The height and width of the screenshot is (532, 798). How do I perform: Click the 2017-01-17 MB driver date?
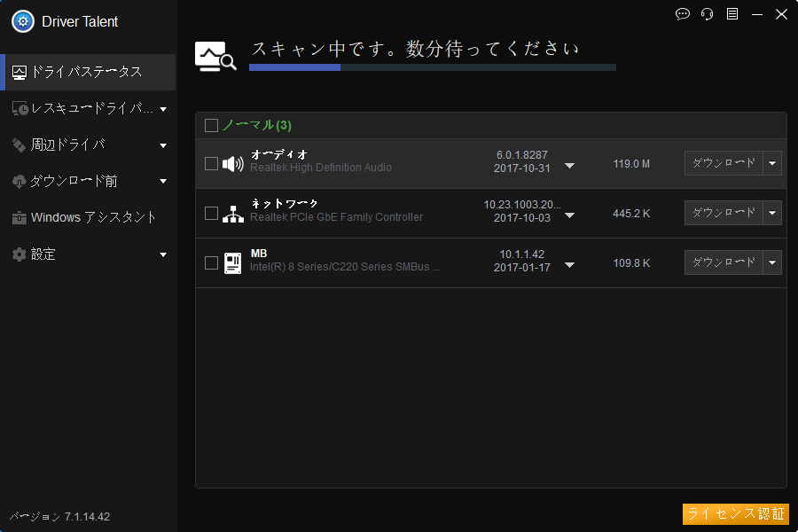coord(522,268)
